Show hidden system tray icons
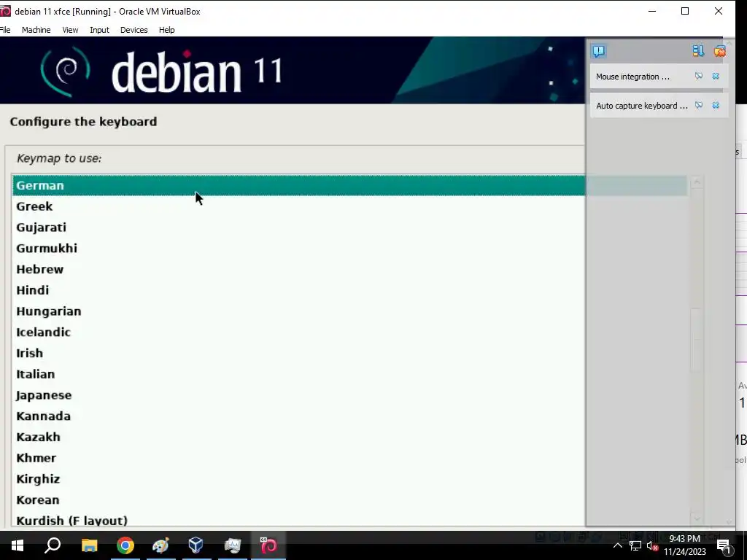This screenshot has height=560, width=747. (x=617, y=545)
